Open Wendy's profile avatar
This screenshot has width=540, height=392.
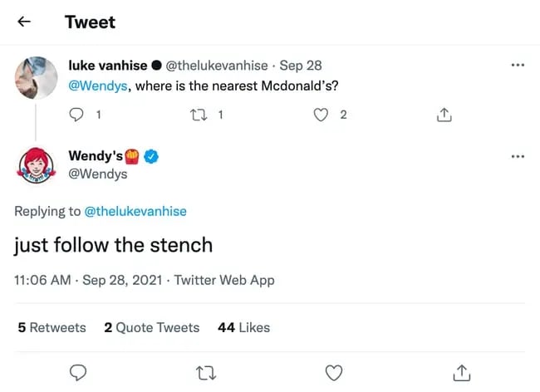pos(36,164)
